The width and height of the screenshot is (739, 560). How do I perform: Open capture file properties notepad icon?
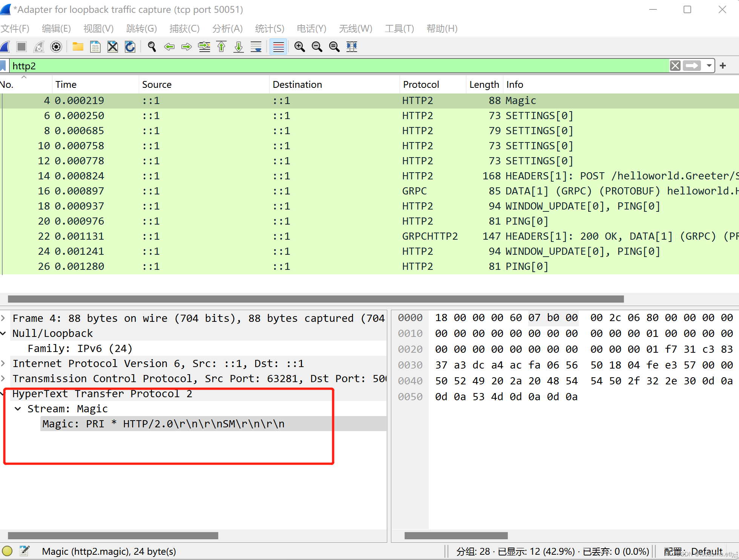click(x=25, y=551)
